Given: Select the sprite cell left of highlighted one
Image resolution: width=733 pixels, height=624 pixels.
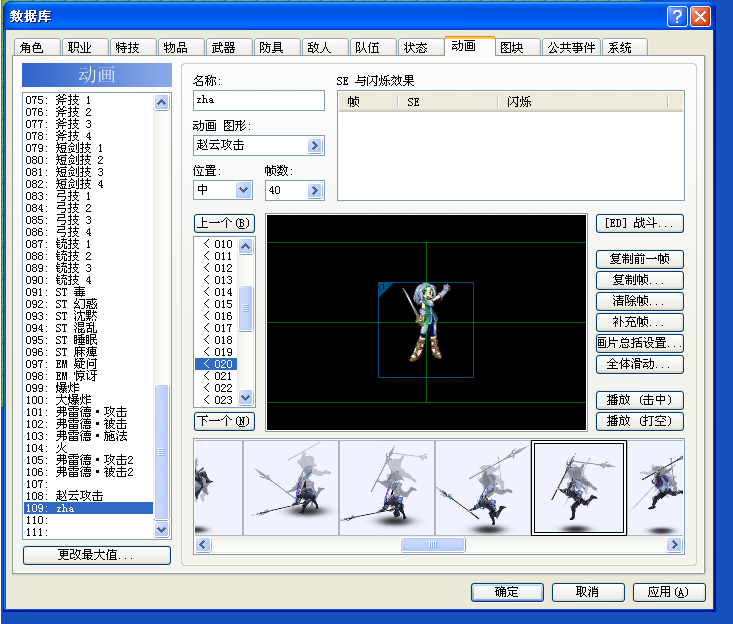Looking at the screenshot, I should click(483, 488).
